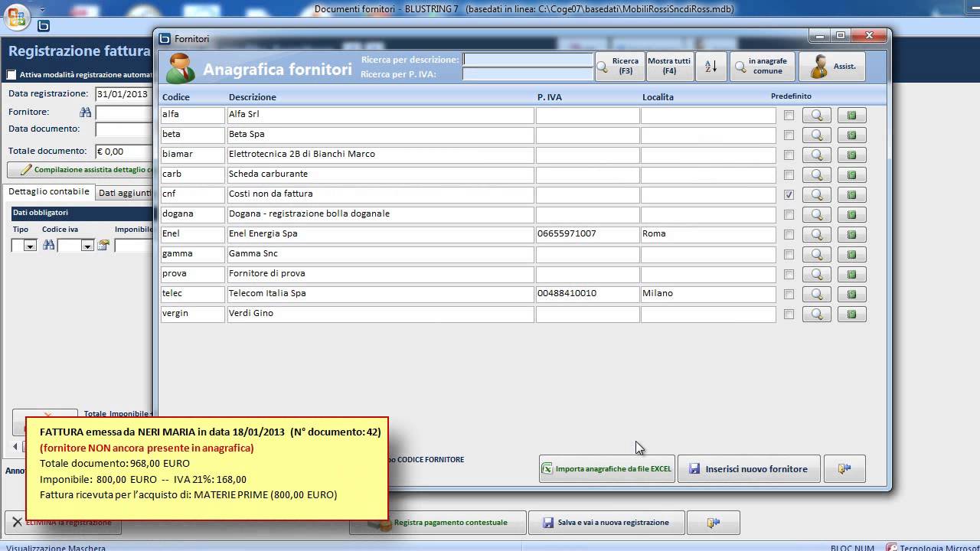This screenshot has height=551, width=980.
Task: Select the Enel P. IVA 06655971007 cell
Action: [x=587, y=234]
